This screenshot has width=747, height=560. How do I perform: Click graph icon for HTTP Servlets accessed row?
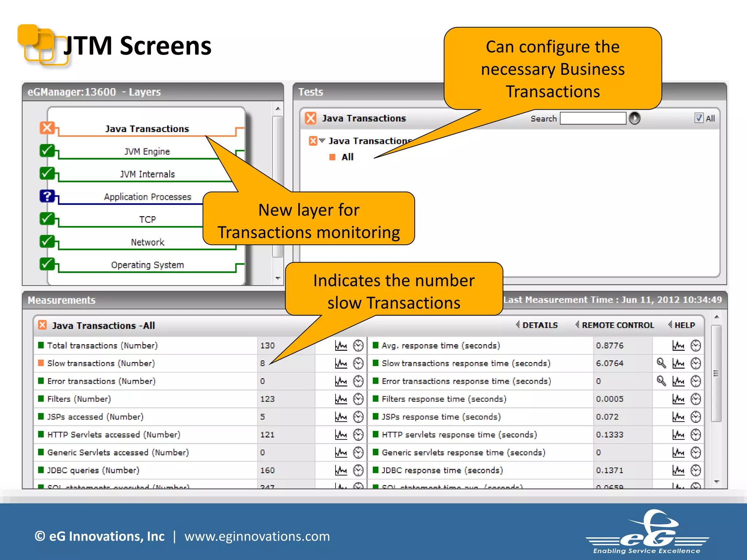[x=341, y=435]
